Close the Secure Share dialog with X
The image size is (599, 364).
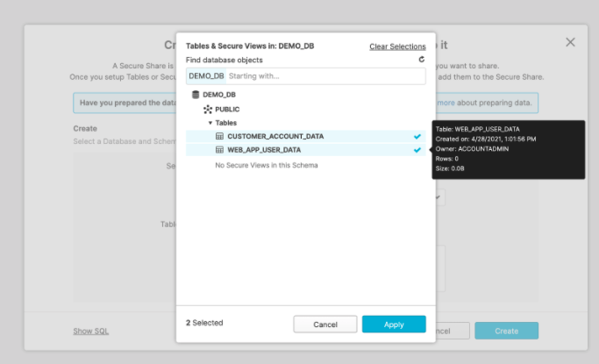[x=570, y=42]
